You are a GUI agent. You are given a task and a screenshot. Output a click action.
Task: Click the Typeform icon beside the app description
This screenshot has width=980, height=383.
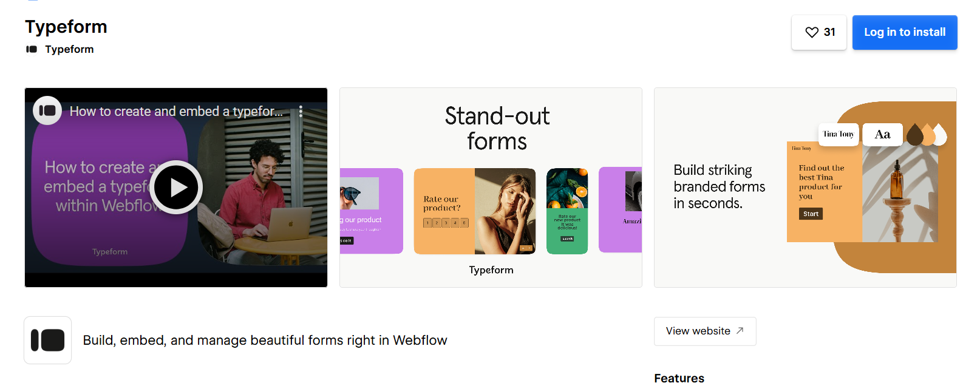47,340
